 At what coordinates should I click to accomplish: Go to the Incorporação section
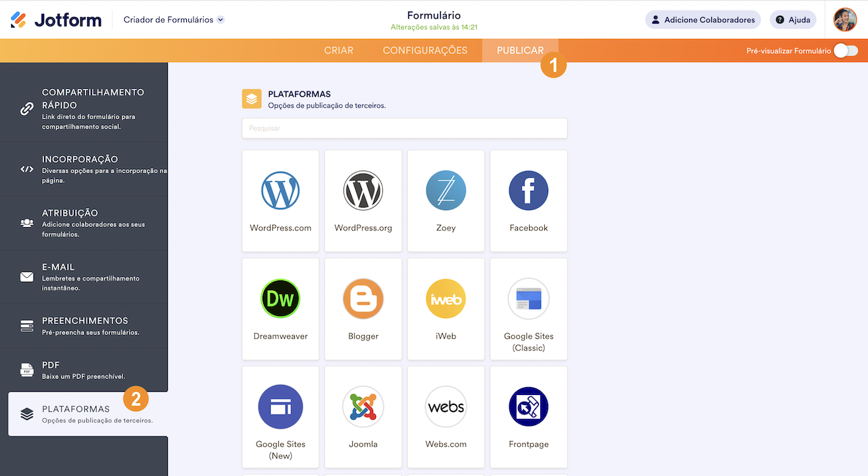tap(84, 169)
